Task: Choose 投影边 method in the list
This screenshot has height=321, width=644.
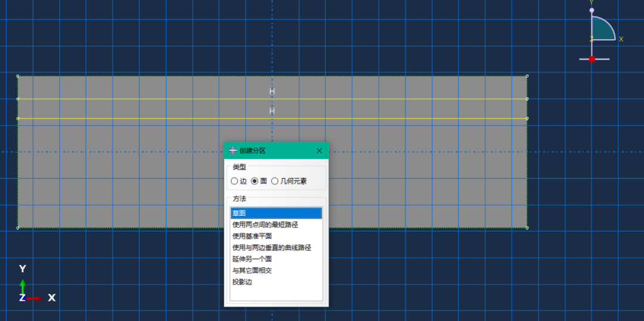Action: coord(276,282)
